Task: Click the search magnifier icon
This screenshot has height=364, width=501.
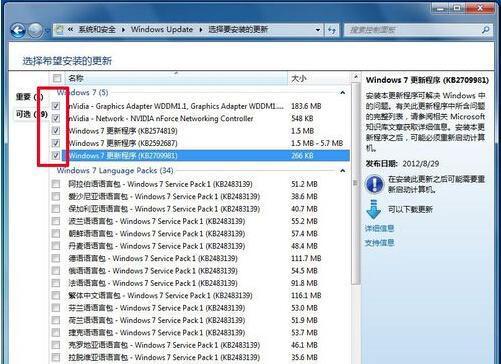Action: (486, 30)
